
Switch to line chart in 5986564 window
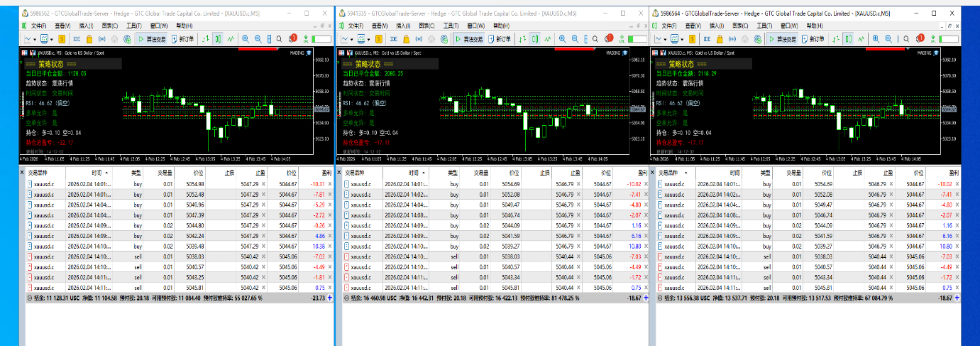point(861,39)
